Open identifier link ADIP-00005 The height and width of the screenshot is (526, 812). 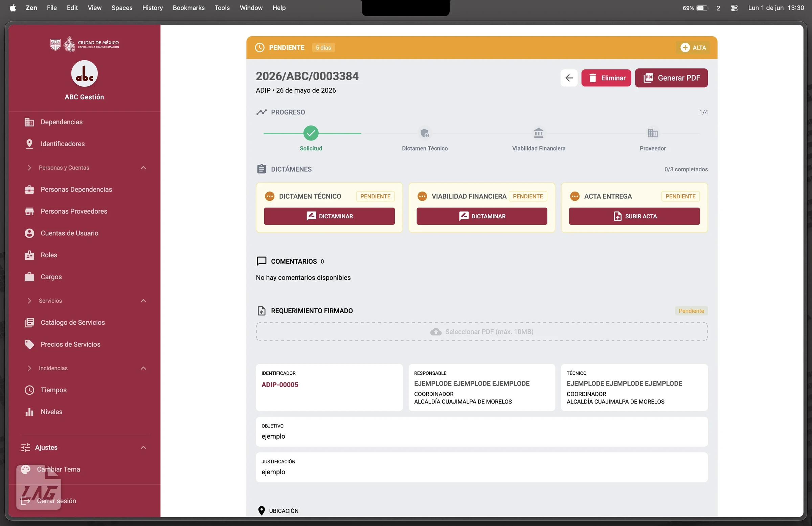click(x=280, y=385)
